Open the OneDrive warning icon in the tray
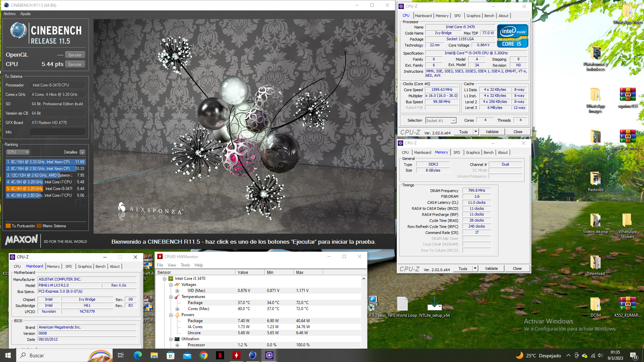The width and height of the screenshot is (644, 362). coord(585,356)
